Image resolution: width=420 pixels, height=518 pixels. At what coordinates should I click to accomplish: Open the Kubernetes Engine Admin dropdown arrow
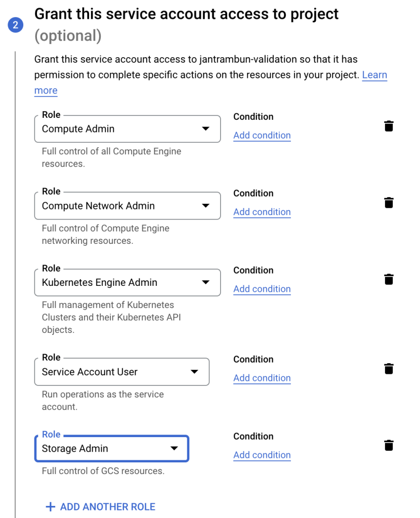point(206,282)
